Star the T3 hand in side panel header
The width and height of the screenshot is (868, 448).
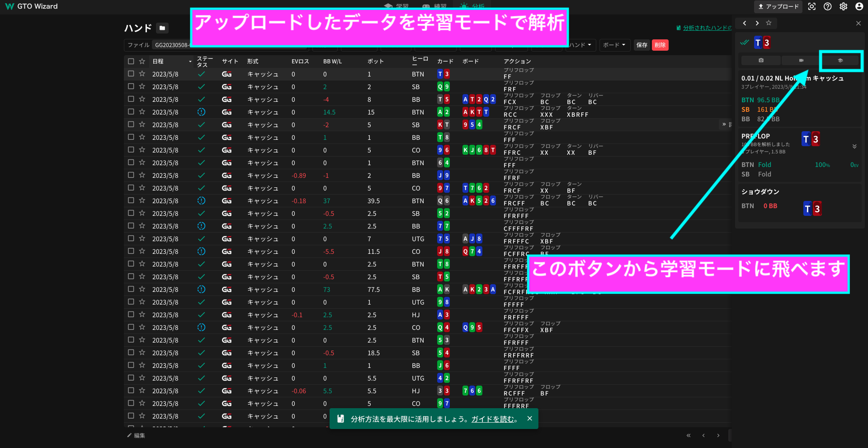[x=769, y=23]
